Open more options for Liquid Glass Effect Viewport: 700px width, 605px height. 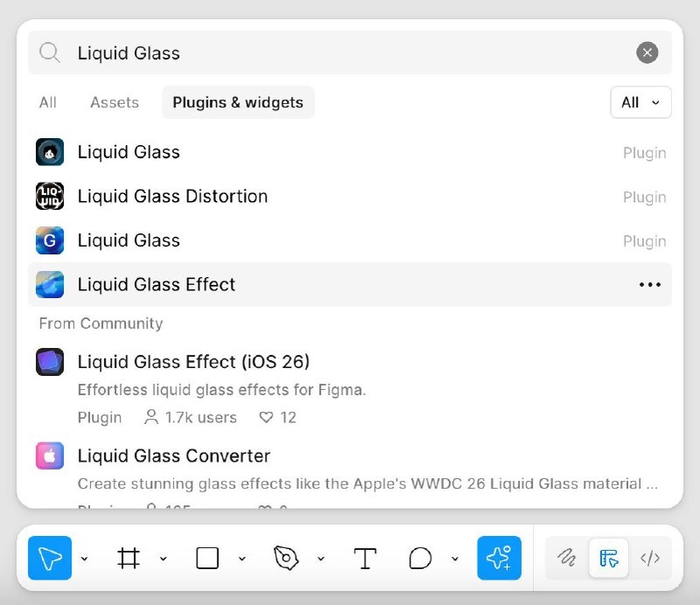point(649,284)
